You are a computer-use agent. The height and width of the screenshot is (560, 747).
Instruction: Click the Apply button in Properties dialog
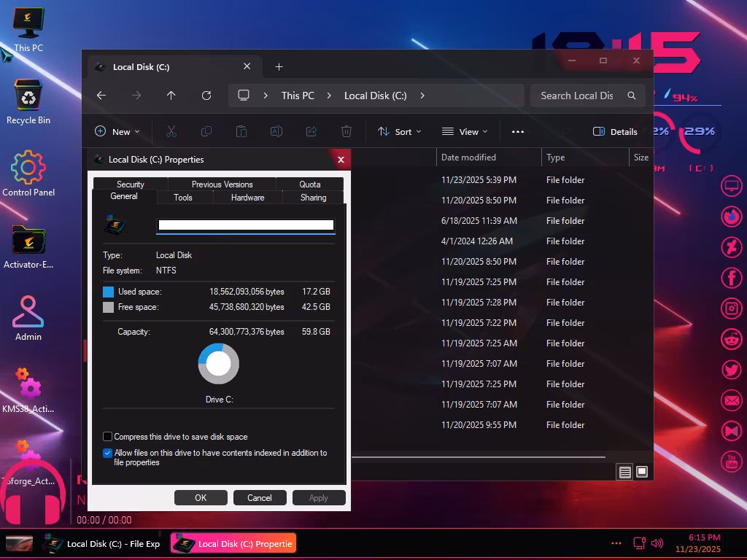tap(319, 497)
